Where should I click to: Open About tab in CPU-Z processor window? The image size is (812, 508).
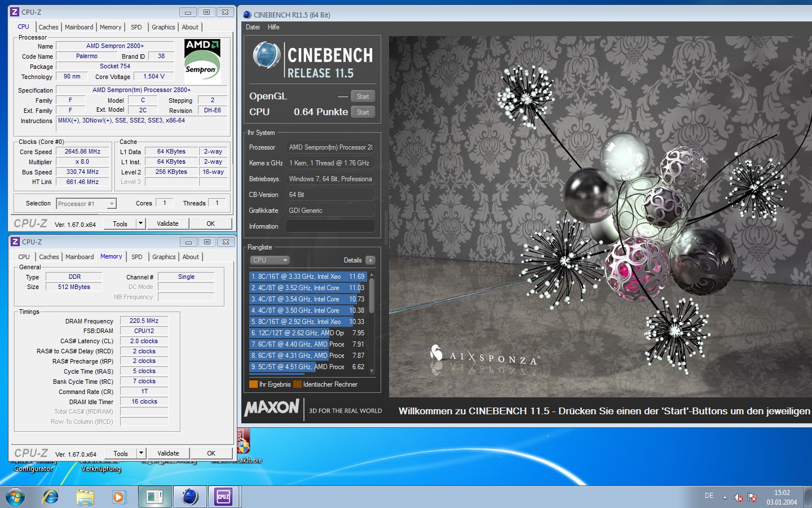tap(190, 27)
